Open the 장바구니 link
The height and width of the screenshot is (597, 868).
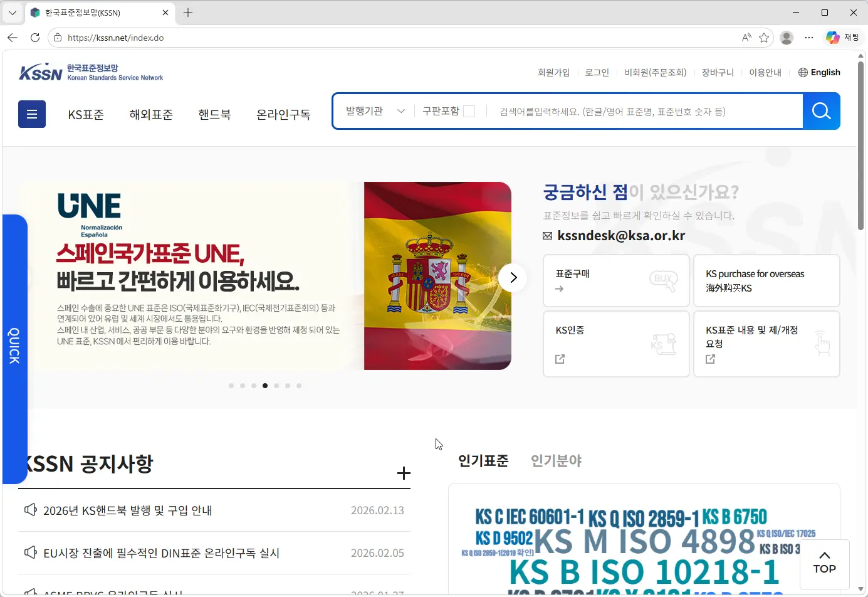point(718,73)
